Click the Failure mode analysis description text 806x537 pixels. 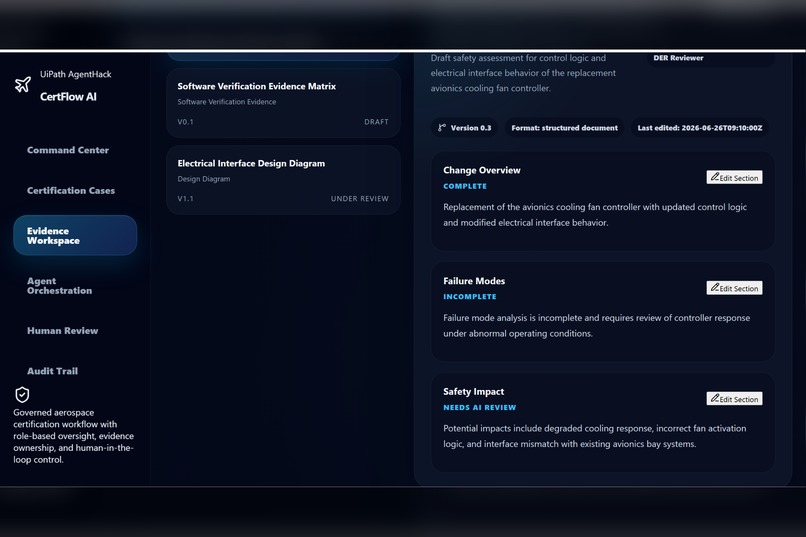coord(596,326)
